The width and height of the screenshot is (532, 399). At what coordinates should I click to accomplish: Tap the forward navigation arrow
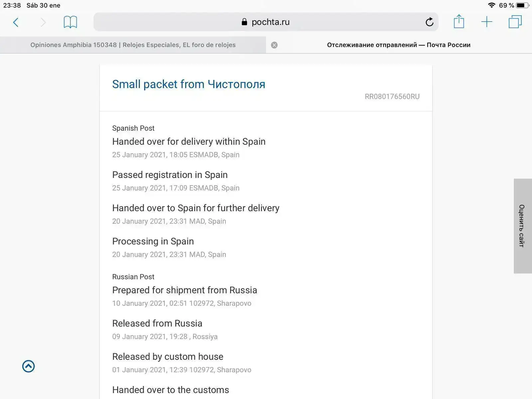click(x=43, y=22)
